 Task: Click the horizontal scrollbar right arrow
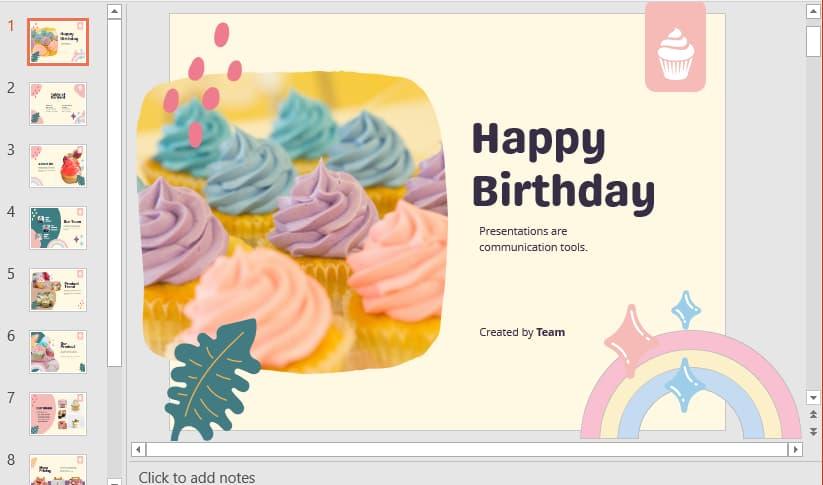tap(796, 449)
